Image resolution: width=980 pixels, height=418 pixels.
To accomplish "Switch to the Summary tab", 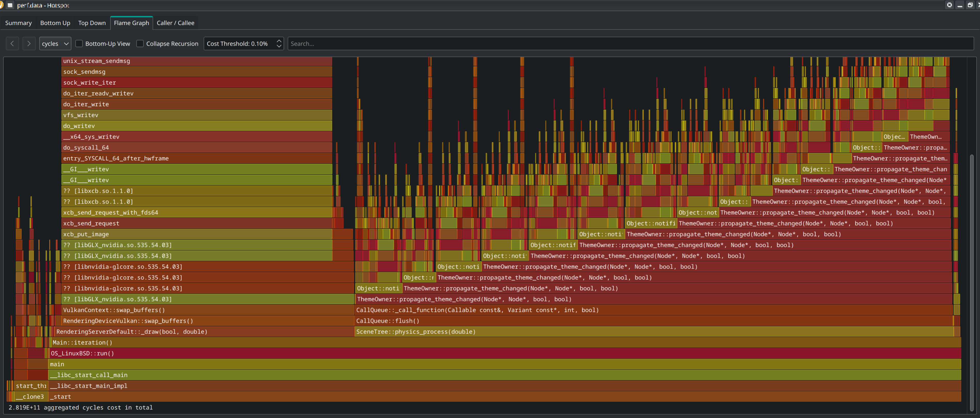I will pos(18,22).
